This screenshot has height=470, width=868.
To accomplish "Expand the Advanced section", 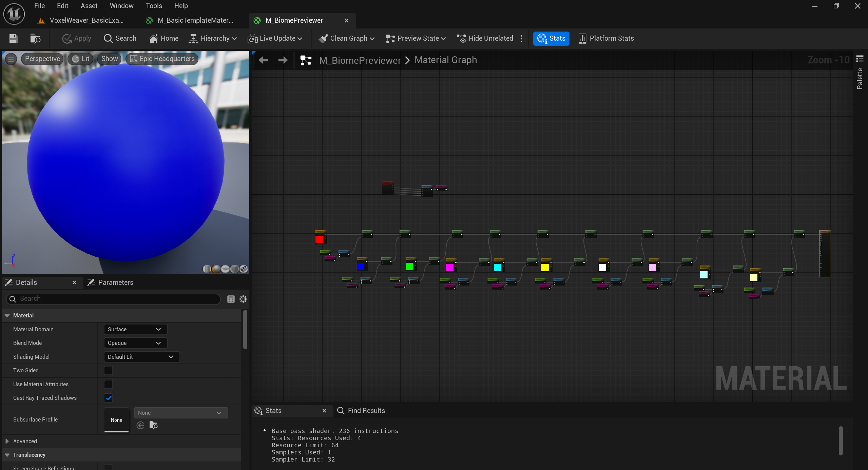I will (7, 441).
